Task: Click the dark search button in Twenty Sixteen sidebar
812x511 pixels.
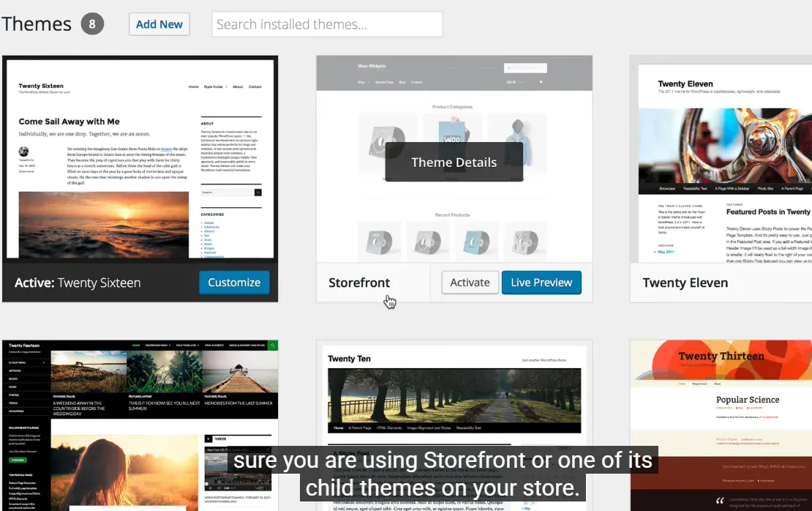Action: 257,193
